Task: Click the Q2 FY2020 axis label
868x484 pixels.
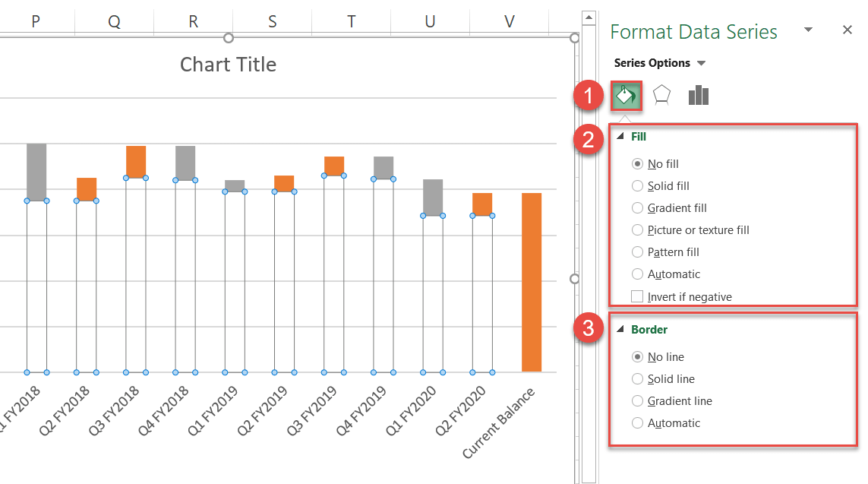Action: point(460,411)
